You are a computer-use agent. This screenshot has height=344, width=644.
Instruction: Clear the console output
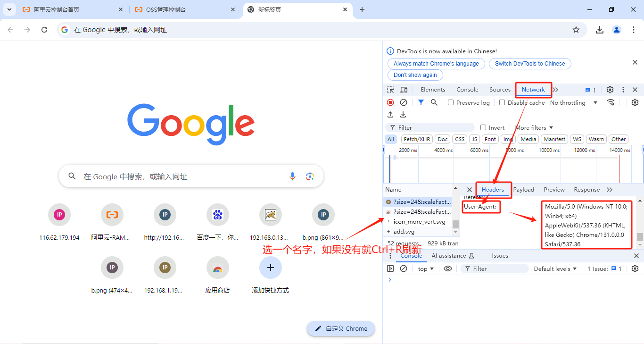tap(404, 268)
